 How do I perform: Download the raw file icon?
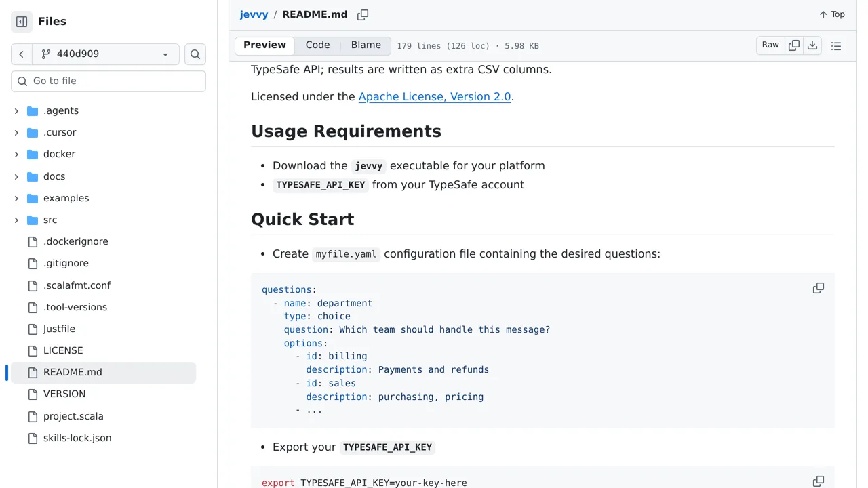[x=812, y=45]
